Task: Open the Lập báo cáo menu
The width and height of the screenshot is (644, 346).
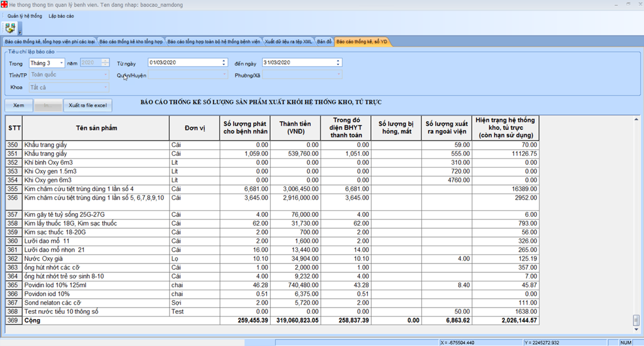Action: click(x=62, y=16)
